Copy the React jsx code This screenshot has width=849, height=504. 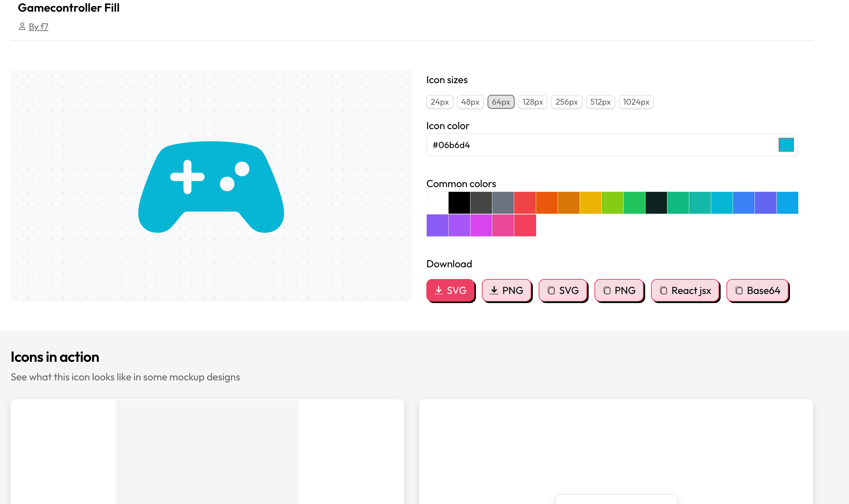coord(685,290)
